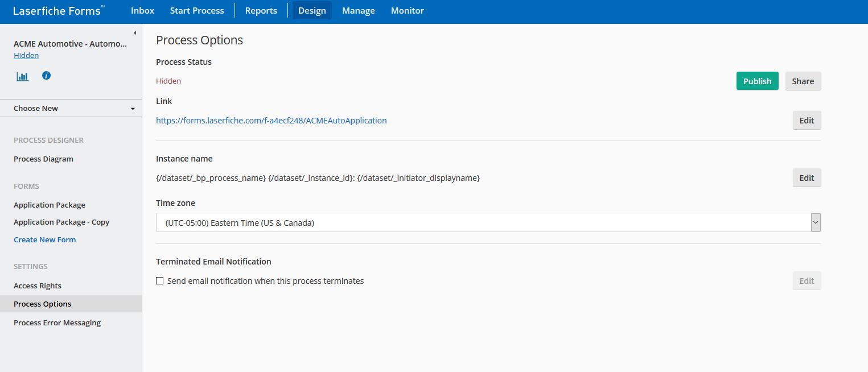Click the process information icon
The image size is (868, 372).
pos(47,76)
